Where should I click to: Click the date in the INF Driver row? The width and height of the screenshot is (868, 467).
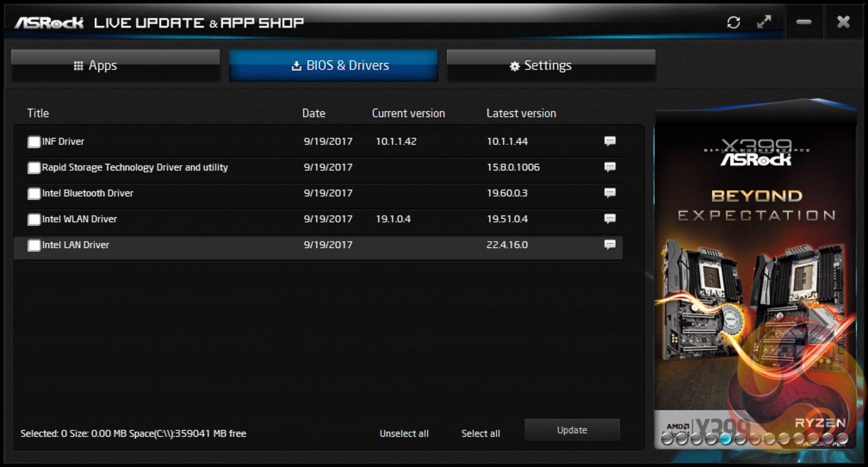coord(328,141)
